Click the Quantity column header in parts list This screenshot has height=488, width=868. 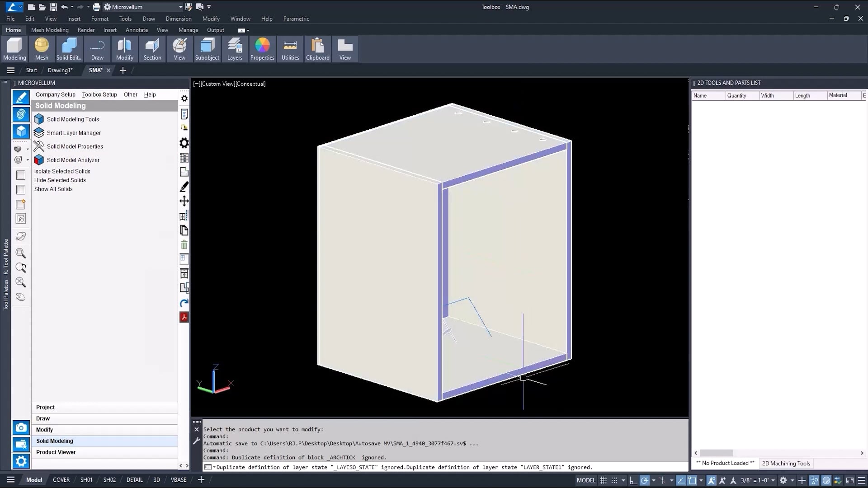point(742,95)
